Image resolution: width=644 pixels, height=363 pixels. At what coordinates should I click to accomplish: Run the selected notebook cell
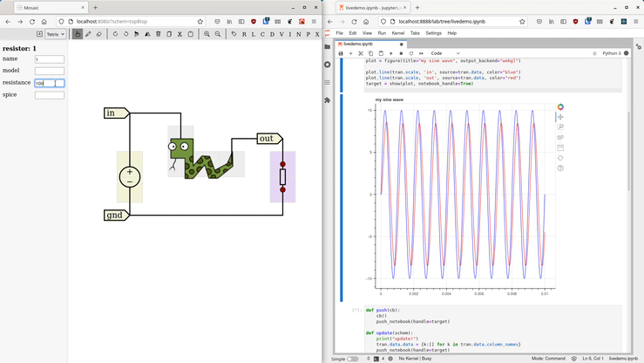pos(390,53)
